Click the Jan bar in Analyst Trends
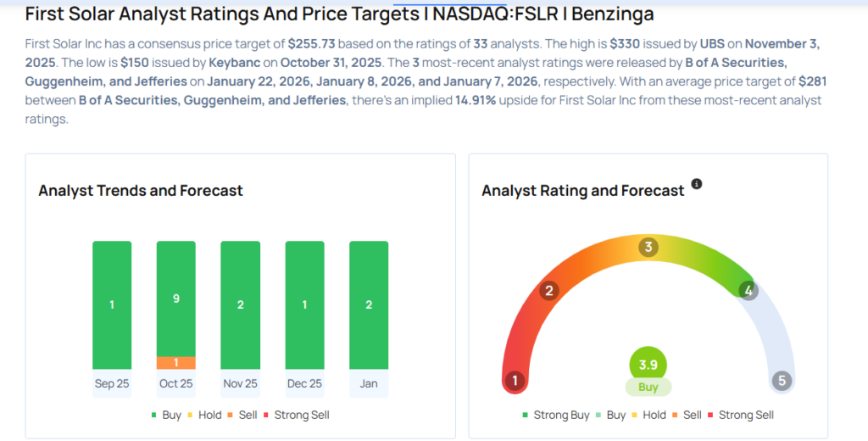The image size is (868, 441). (x=369, y=304)
